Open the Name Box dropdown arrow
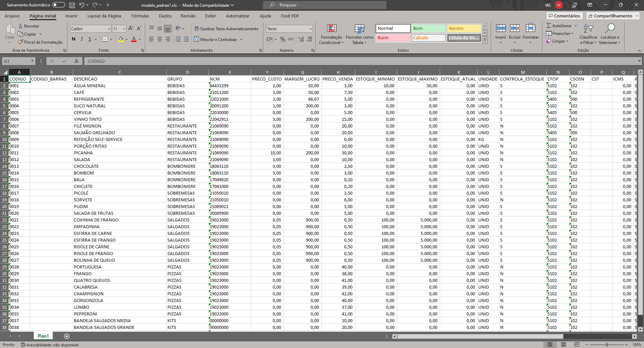The width and height of the screenshot is (644, 348). 33,61
